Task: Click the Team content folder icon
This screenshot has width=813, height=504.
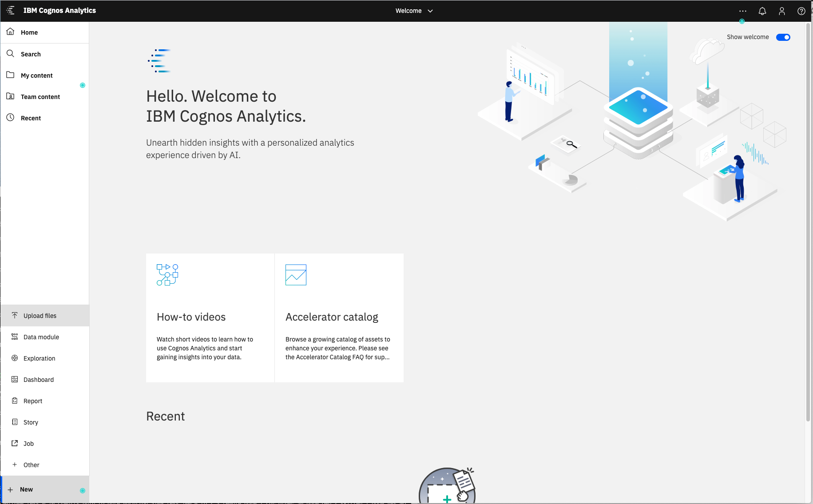Action: pos(10,96)
